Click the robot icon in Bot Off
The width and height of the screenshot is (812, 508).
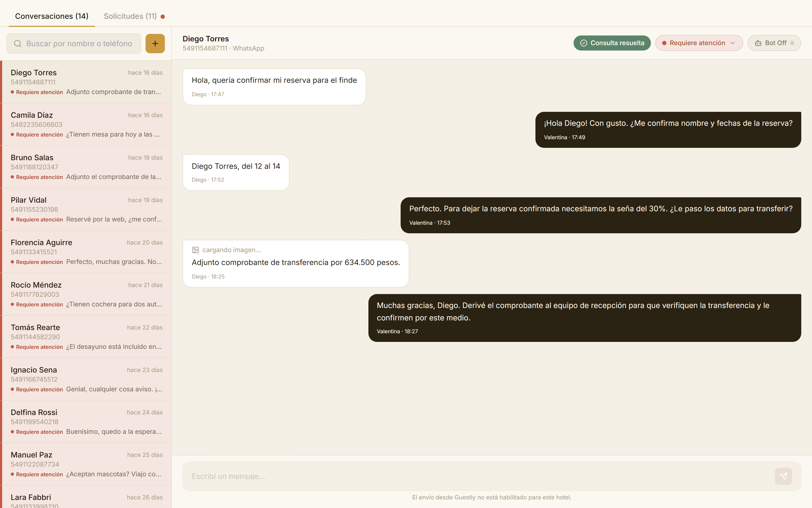(758, 43)
